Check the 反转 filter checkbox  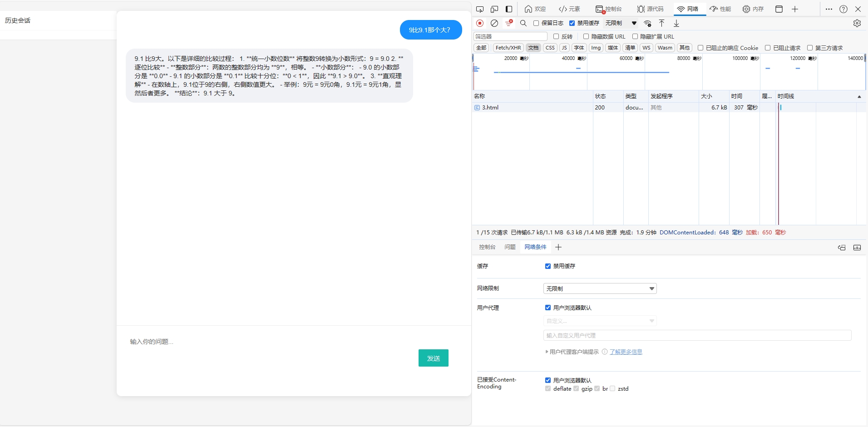[556, 36]
